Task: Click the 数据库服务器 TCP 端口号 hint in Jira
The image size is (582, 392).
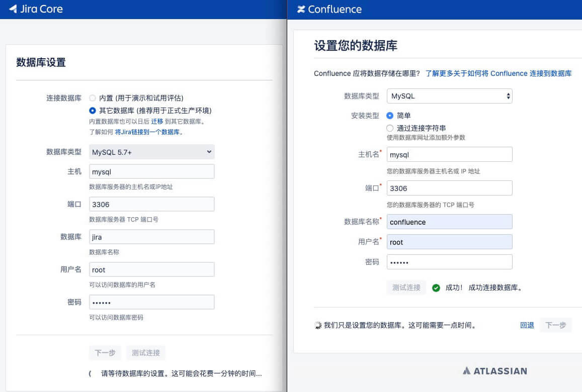Action: [x=124, y=220]
